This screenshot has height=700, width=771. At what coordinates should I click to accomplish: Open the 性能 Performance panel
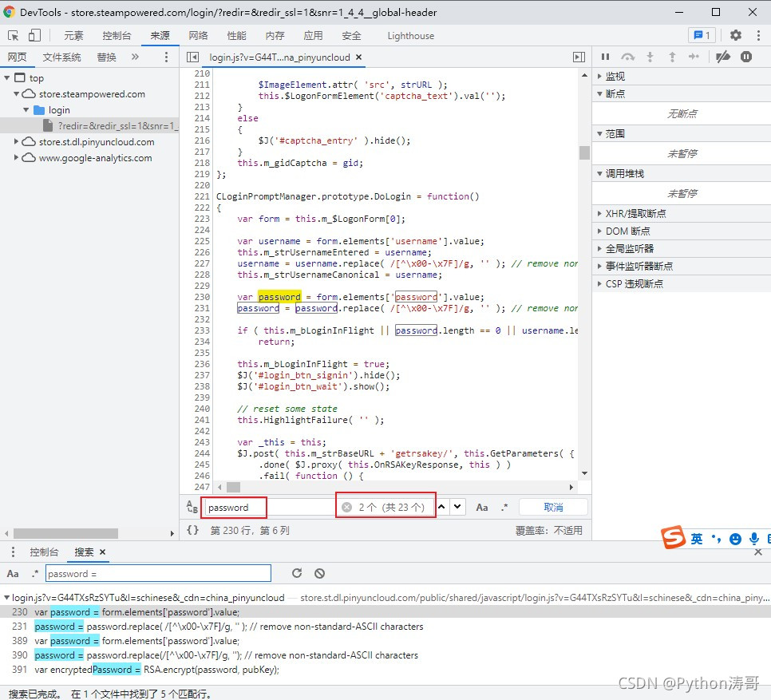pyautogui.click(x=236, y=35)
